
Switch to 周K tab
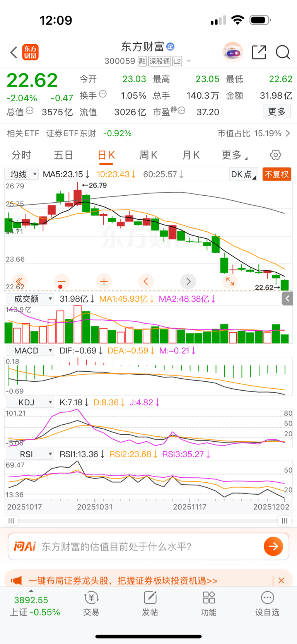(x=148, y=155)
